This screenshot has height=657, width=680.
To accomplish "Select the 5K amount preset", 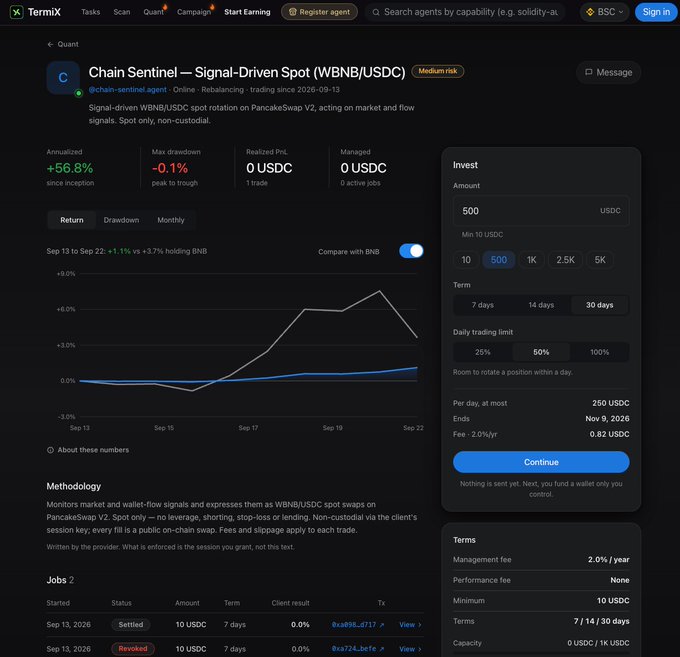I will pyautogui.click(x=600, y=260).
